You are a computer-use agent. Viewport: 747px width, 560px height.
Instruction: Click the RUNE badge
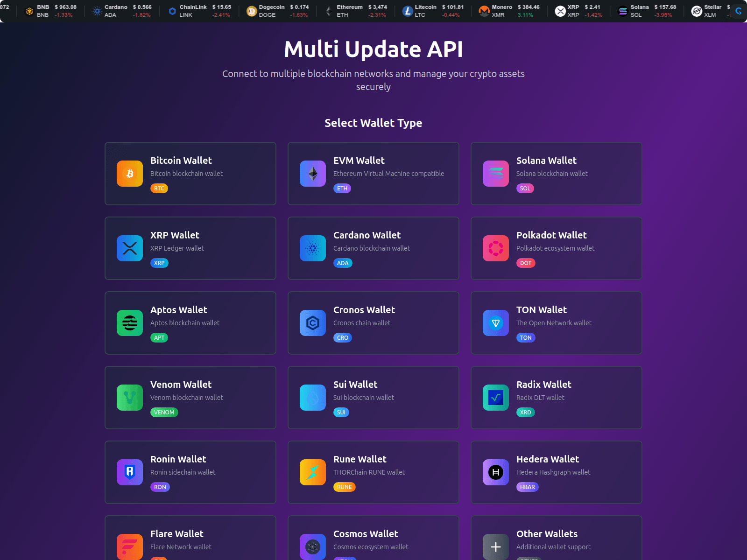tap(345, 487)
